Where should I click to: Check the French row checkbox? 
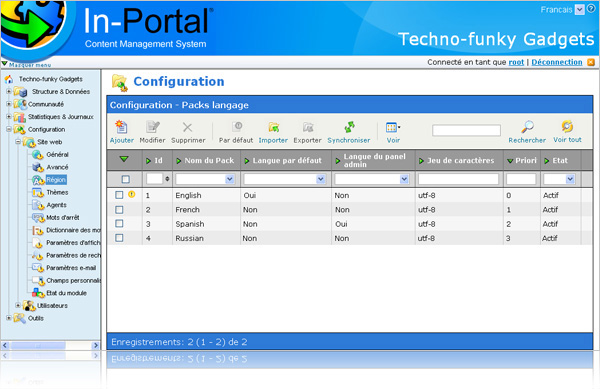(x=119, y=210)
